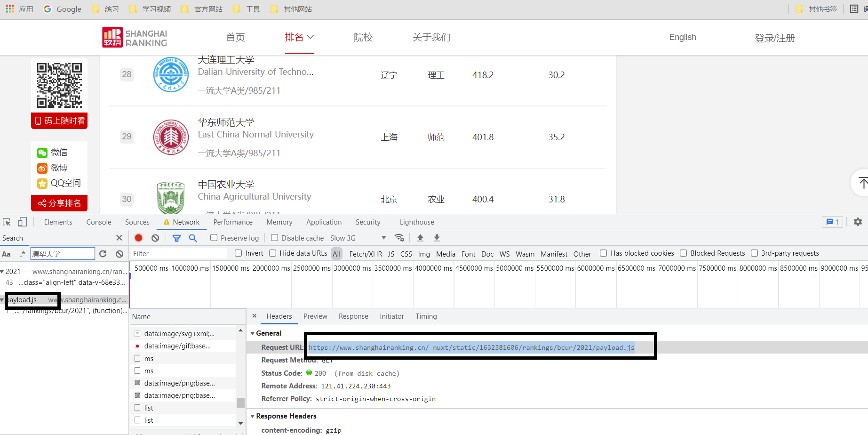Click the search query input field
The image size is (868, 435).
point(63,254)
